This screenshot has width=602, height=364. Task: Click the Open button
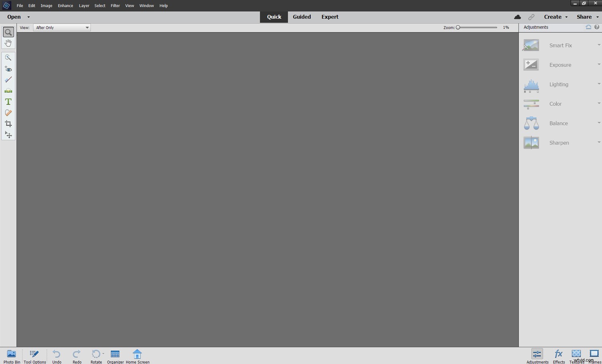14,16
